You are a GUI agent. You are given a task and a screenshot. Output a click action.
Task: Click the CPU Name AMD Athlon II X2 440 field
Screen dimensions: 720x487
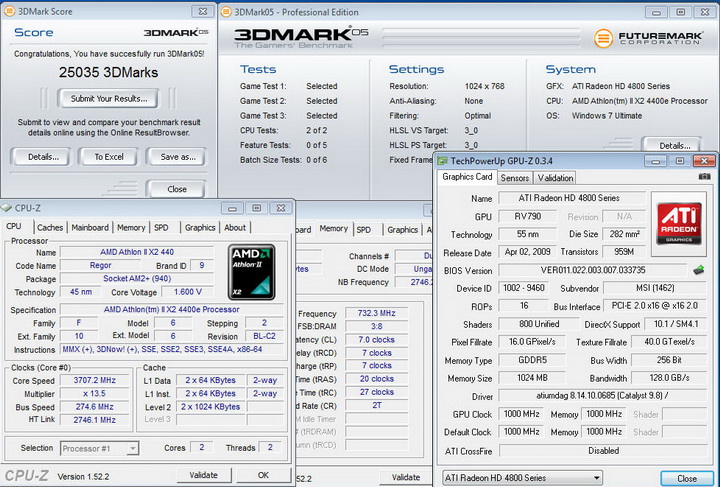tap(137, 252)
